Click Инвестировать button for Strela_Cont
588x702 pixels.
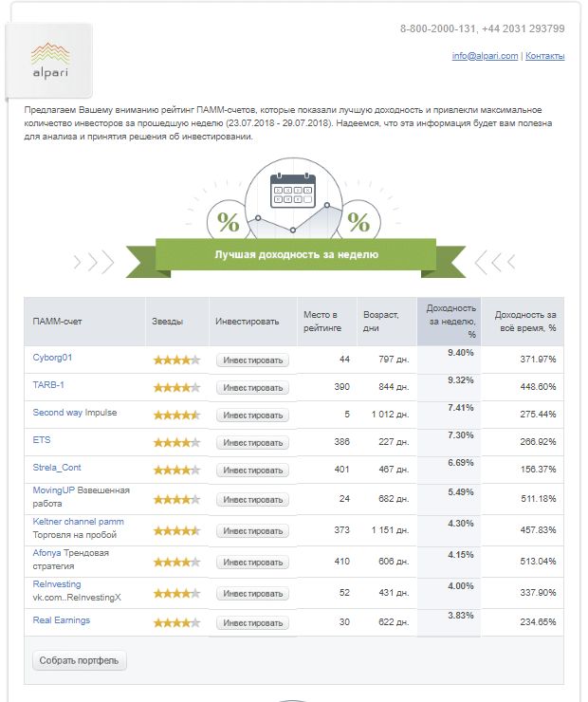(253, 471)
